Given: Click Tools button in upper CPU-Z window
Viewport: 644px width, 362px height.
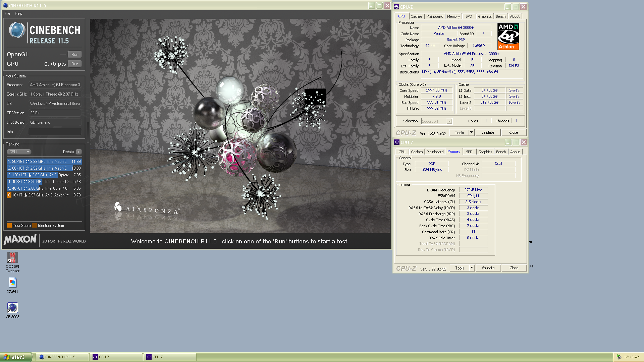Looking at the screenshot, I should (459, 133).
